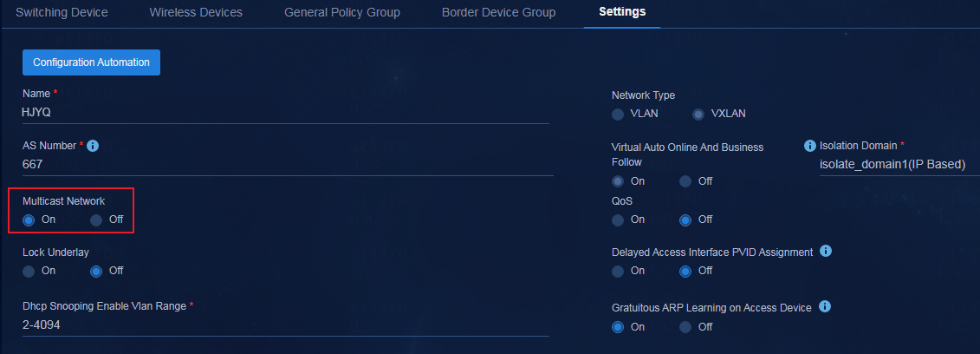The height and width of the screenshot is (354, 980).
Task: Click info icon for Gratuitous ARP Learning
Action: pyautogui.click(x=824, y=306)
